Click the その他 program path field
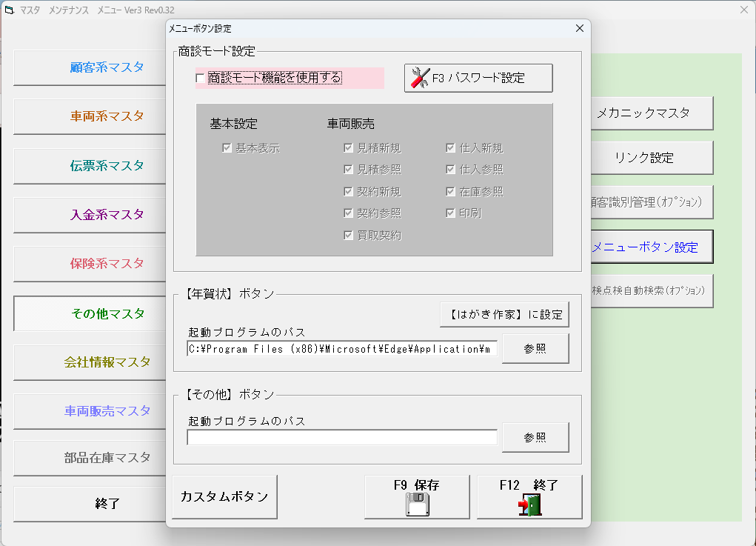The width and height of the screenshot is (756, 546). click(x=342, y=438)
